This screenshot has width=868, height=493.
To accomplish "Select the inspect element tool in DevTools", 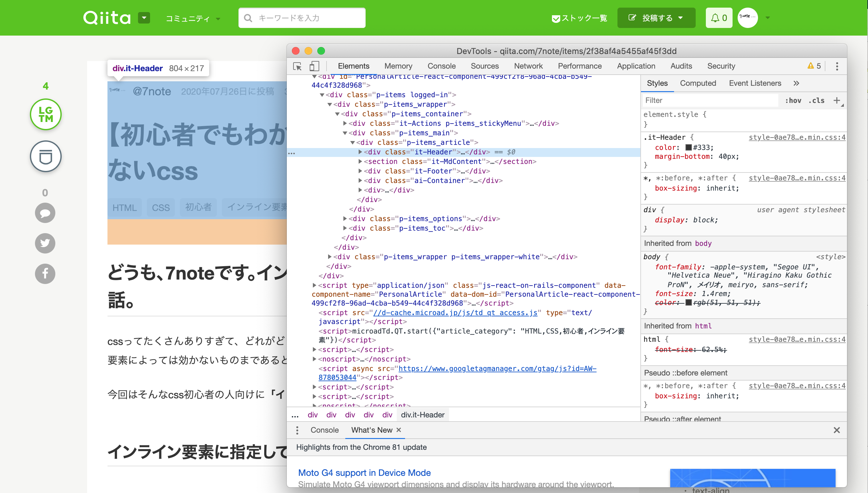I will click(x=298, y=66).
